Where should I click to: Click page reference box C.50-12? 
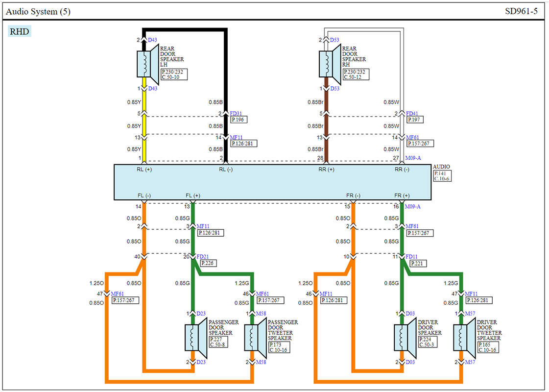pos(356,74)
